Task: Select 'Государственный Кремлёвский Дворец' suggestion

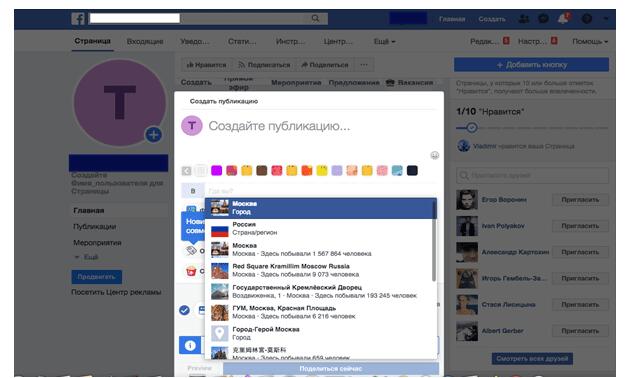Action: tap(321, 291)
